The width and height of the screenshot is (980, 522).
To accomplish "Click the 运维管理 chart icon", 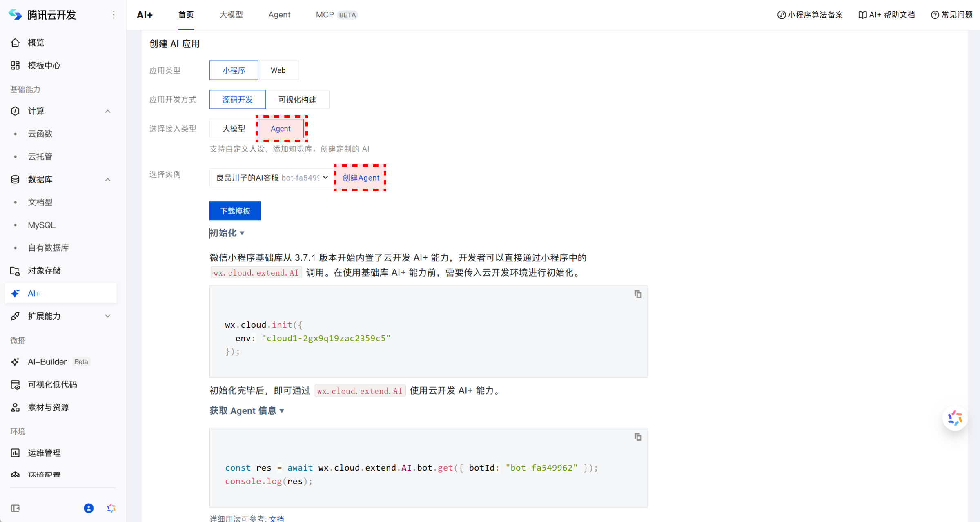I will pos(15,453).
